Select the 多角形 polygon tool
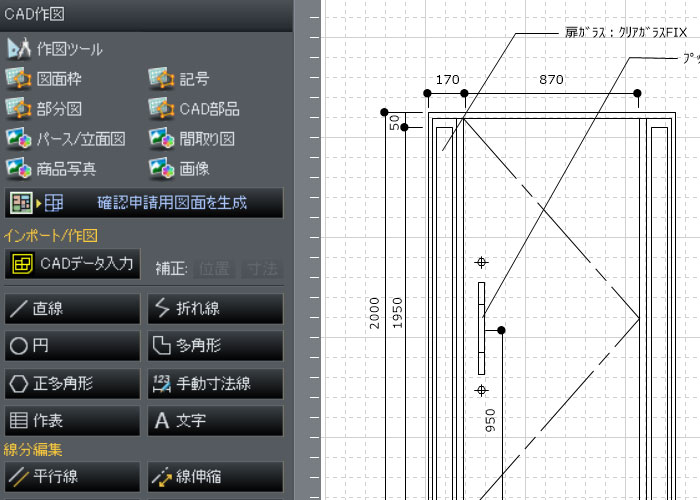 pos(215,346)
